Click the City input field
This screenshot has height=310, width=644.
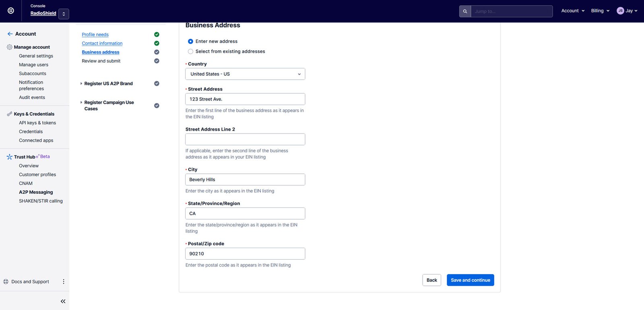pyautogui.click(x=245, y=180)
